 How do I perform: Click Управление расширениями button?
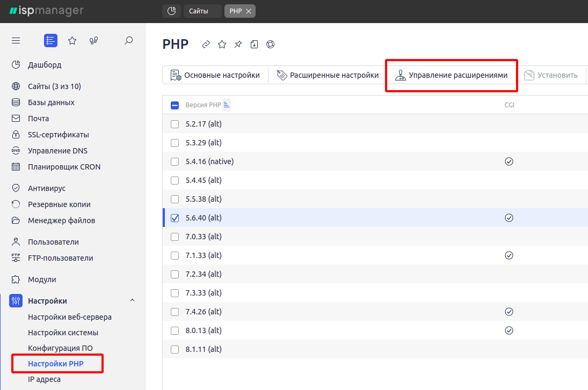click(451, 75)
